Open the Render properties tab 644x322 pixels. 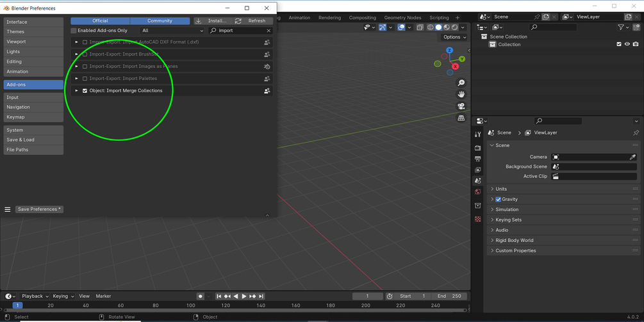click(477, 148)
